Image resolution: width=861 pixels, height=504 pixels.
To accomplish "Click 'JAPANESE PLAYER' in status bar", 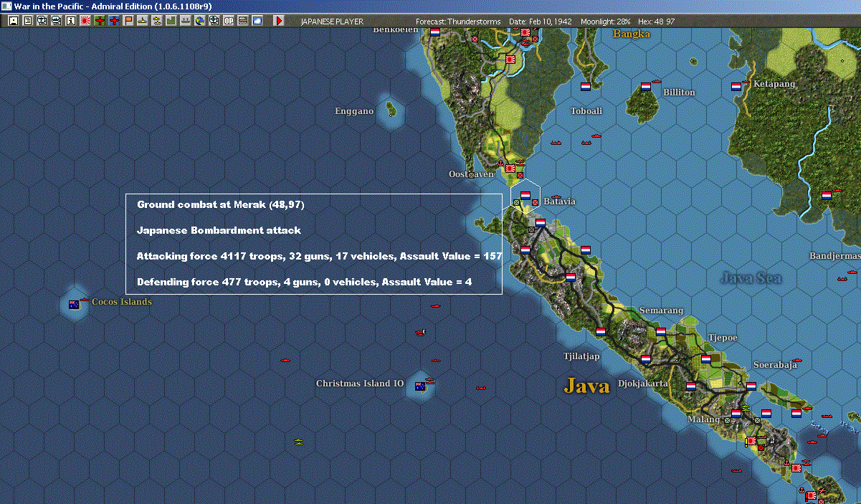I will (x=332, y=22).
